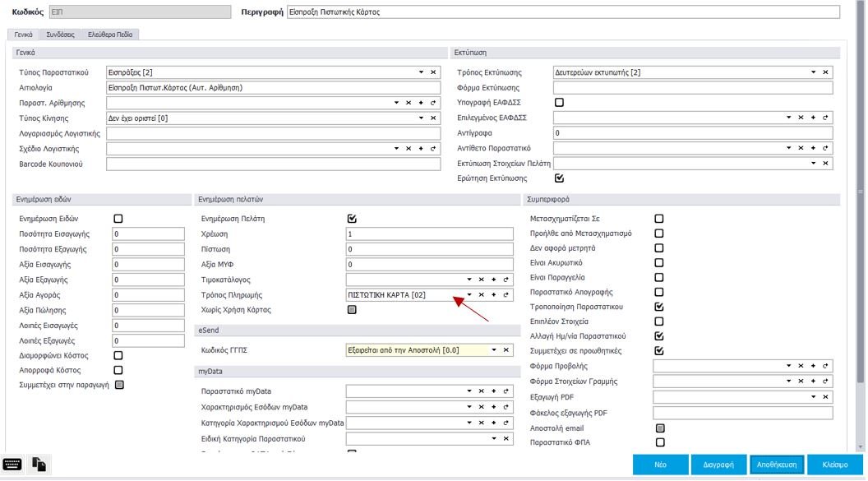
Task: Refresh the Σχέδιο Λογιστικής list
Action: [x=434, y=148]
